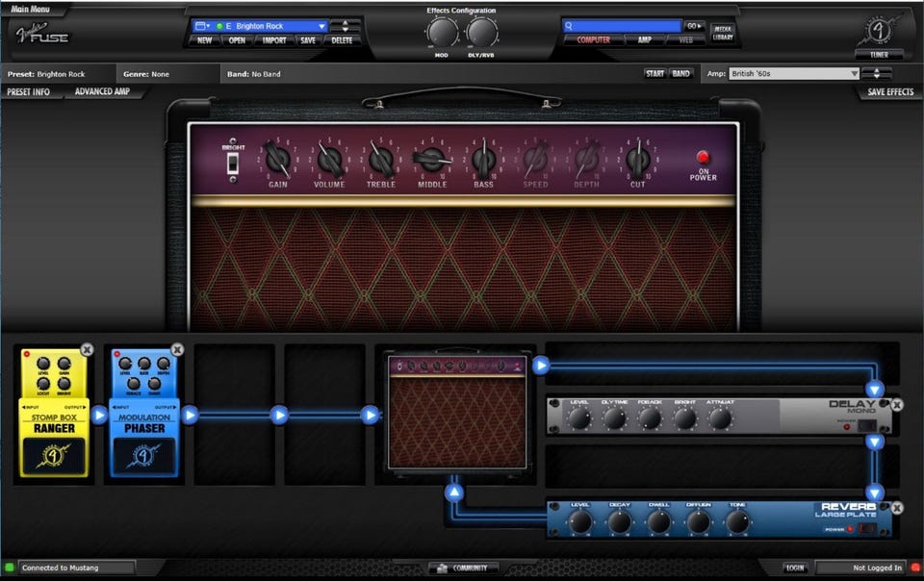This screenshot has height=581, width=924.
Task: Open the Tuner via the Fender logo icon
Action: pyautogui.click(x=879, y=31)
